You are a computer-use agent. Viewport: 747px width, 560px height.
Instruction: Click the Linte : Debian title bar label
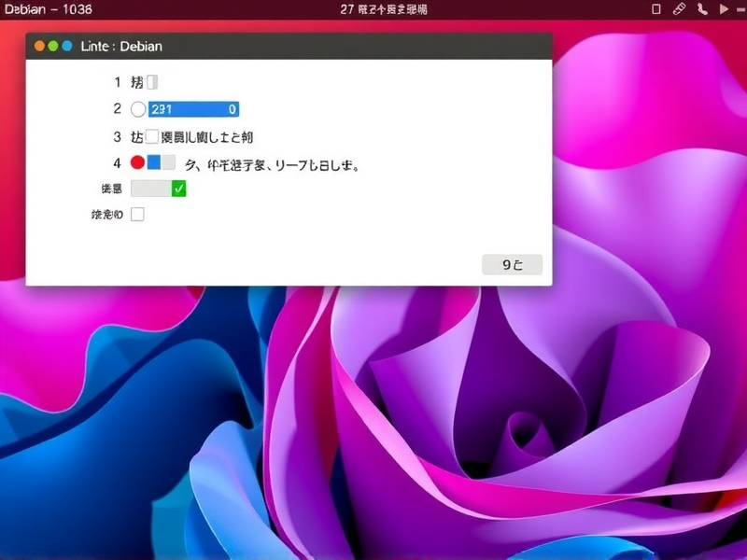pos(120,45)
